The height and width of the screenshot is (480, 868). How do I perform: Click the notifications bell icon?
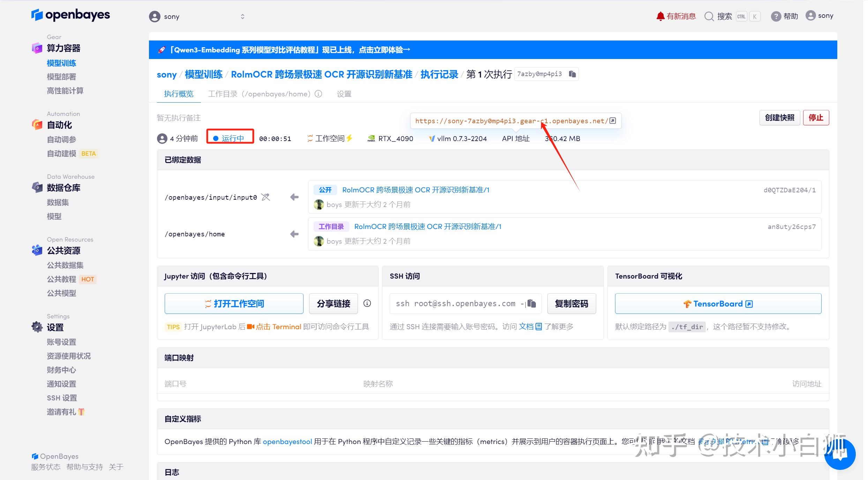660,16
